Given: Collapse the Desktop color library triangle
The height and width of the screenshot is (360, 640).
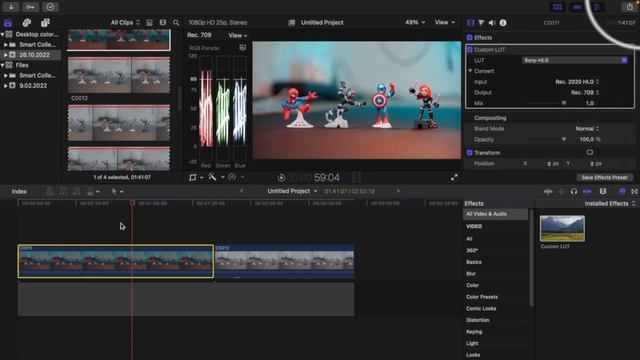Looking at the screenshot, I should click(x=2, y=35).
